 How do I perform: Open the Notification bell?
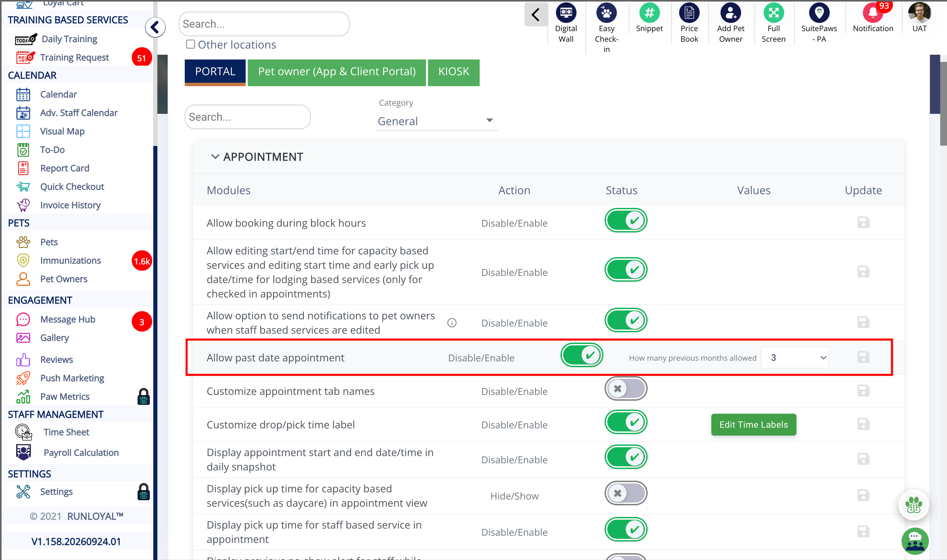873,13
